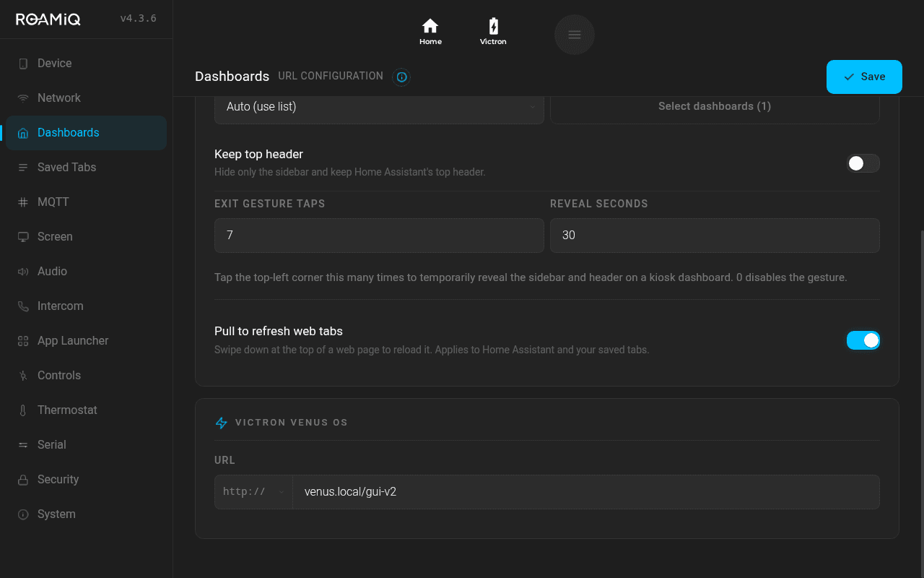Click the URL Configuration subtitle
Image resolution: width=924 pixels, height=578 pixels.
pos(331,76)
